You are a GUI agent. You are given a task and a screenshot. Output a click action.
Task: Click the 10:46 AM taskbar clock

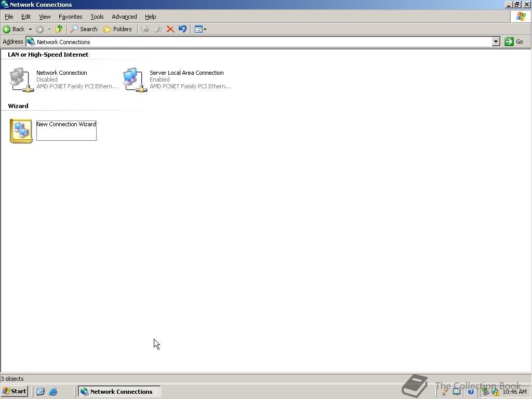click(514, 392)
